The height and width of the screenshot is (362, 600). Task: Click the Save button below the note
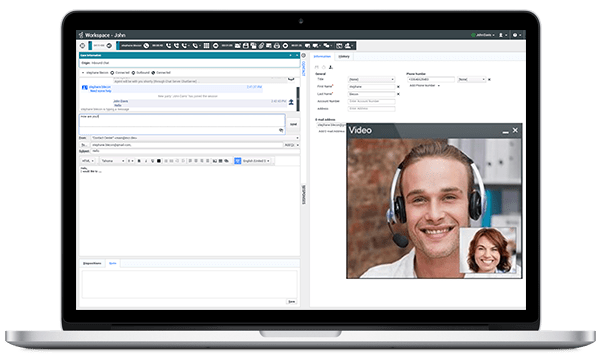point(292,302)
